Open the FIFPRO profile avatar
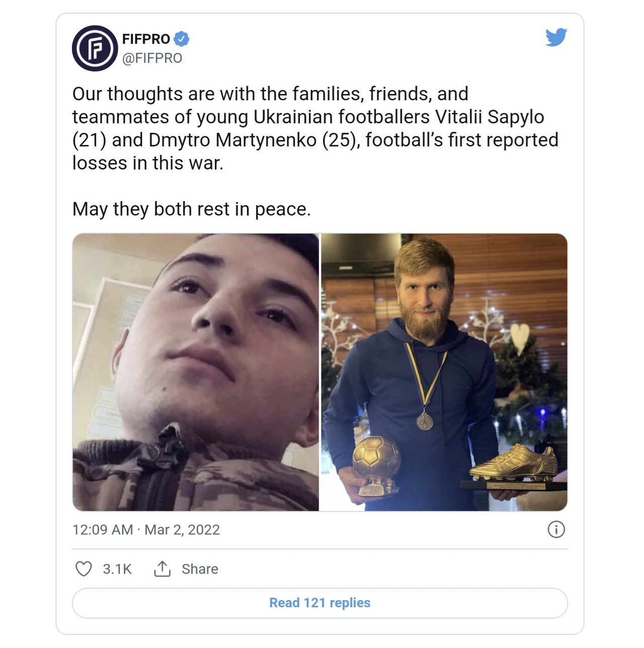Viewport: 644px width, 648px height. pos(95,48)
